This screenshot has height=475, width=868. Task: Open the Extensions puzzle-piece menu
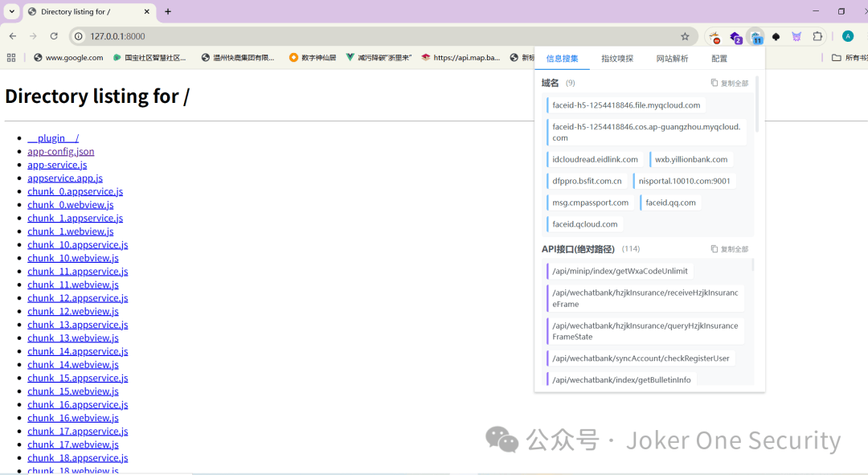(817, 36)
